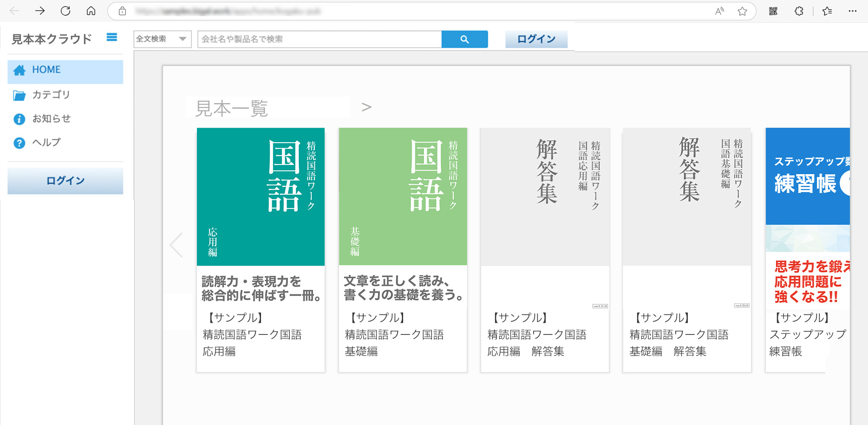Image resolution: width=868 pixels, height=425 pixels.
Task: Click the ログイン button in the top bar
Action: point(536,39)
